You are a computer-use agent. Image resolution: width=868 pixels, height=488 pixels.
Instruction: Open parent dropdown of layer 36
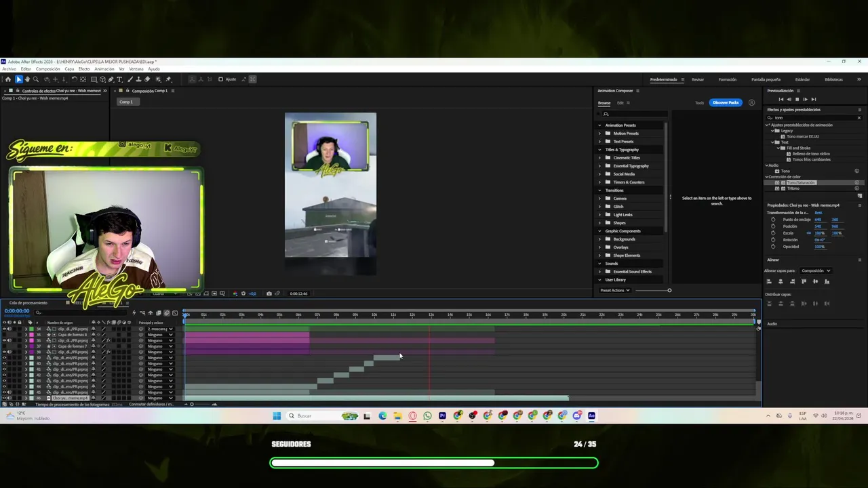tap(159, 340)
